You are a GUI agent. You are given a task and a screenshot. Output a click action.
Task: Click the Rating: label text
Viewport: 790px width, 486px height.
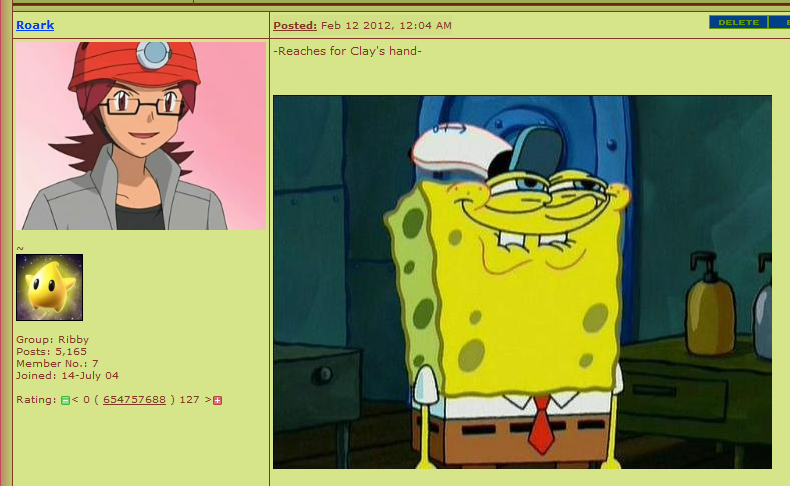click(x=36, y=399)
